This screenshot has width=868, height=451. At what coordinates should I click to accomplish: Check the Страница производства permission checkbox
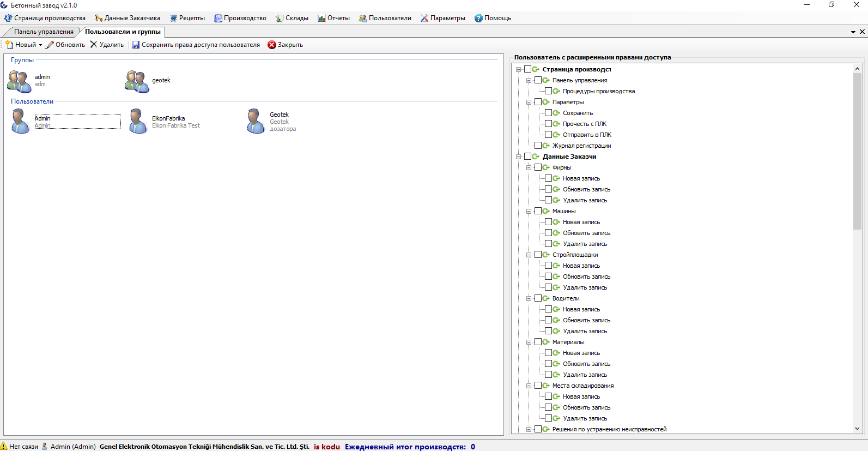click(x=527, y=69)
